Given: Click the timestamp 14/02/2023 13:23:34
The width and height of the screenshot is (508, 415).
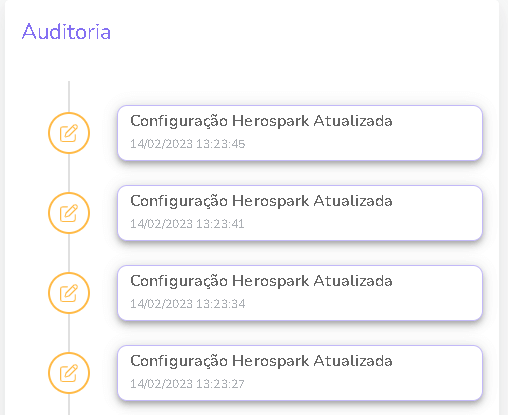Looking at the screenshot, I should click(187, 304).
